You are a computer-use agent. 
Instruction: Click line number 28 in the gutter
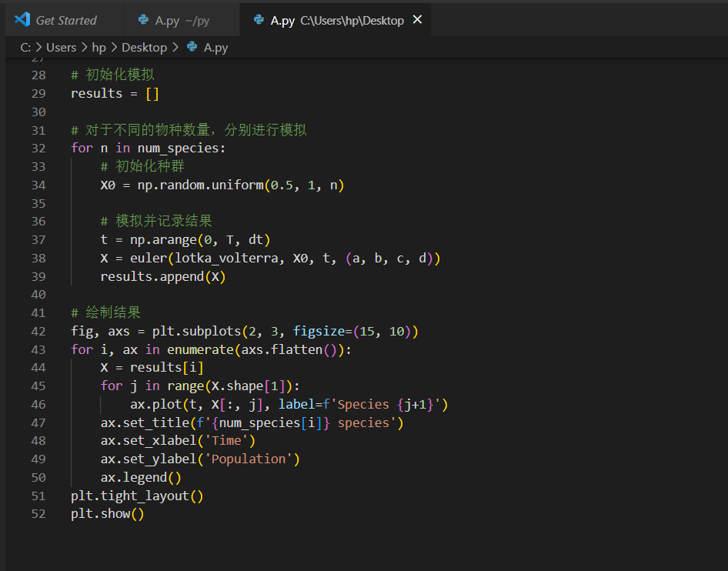[x=38, y=75]
